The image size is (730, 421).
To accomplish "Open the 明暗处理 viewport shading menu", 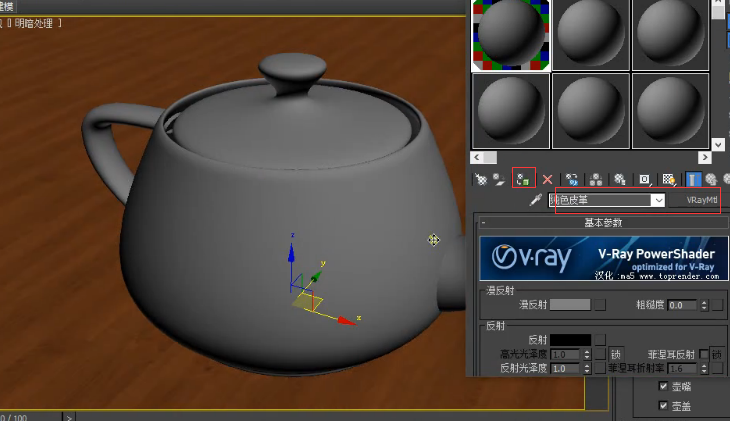I will click(x=34, y=23).
